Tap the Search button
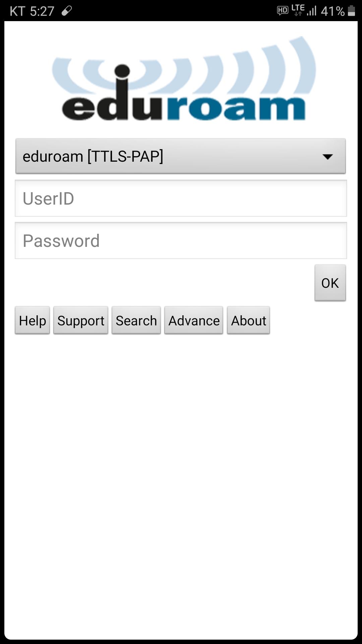Screen dimensions: 362x644 (x=136, y=320)
